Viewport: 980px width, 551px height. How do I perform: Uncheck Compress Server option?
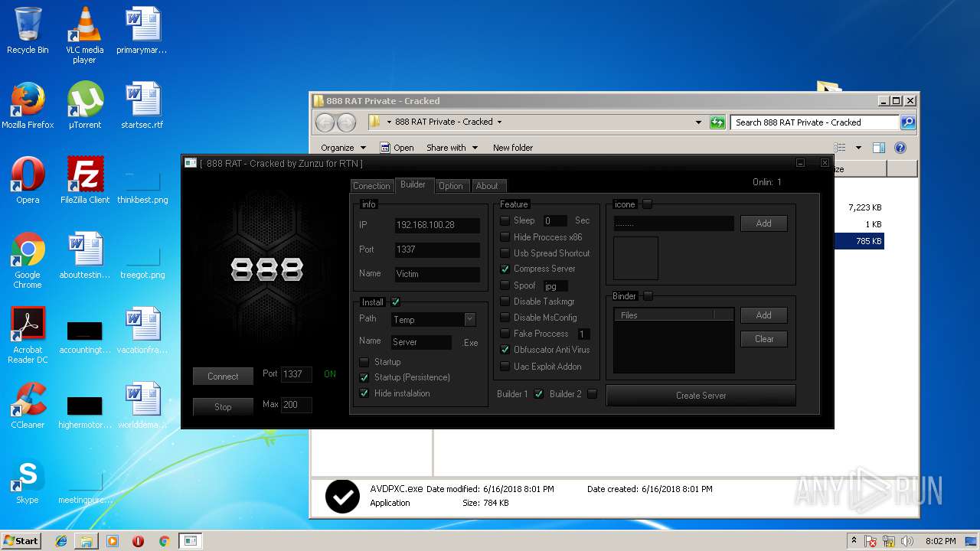(x=505, y=269)
